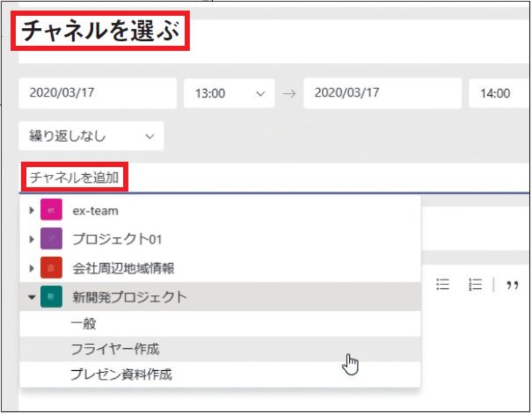Open the 13:00 start time dropdown
The width and height of the screenshot is (532, 414).
228,94
